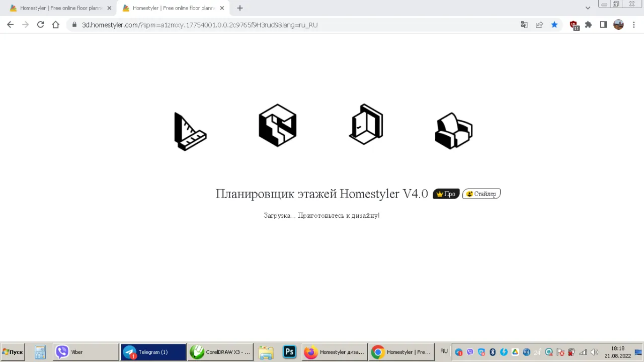Click the weather 24° tray icon

pyautogui.click(x=537, y=352)
